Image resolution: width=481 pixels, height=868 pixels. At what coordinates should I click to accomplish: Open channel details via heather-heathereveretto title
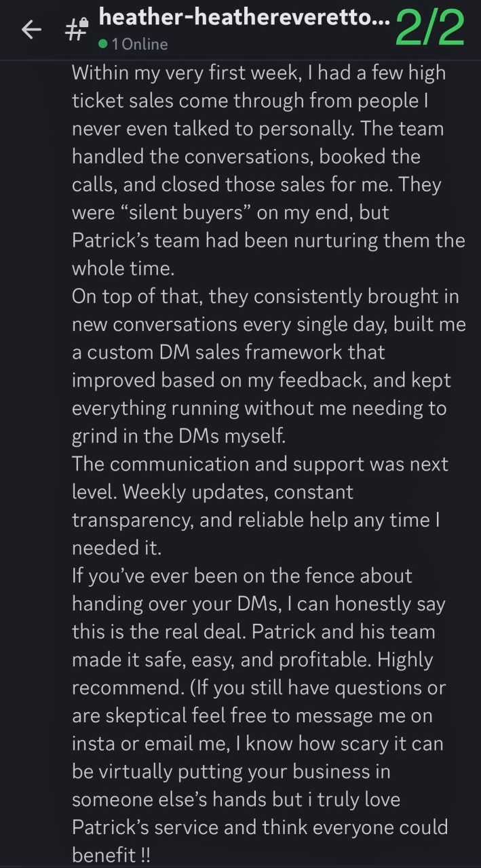coord(244,18)
